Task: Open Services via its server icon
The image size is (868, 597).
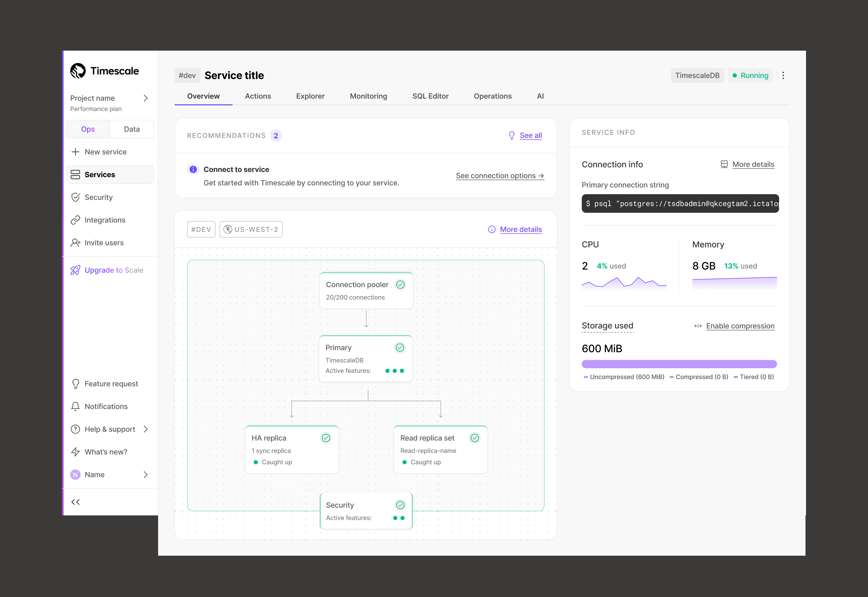Action: 75,175
